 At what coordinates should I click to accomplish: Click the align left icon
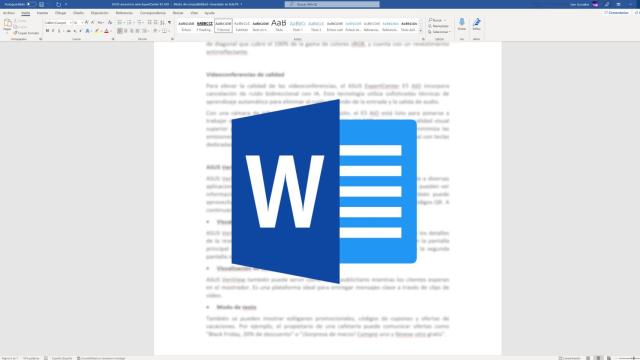pyautogui.click(x=120, y=31)
